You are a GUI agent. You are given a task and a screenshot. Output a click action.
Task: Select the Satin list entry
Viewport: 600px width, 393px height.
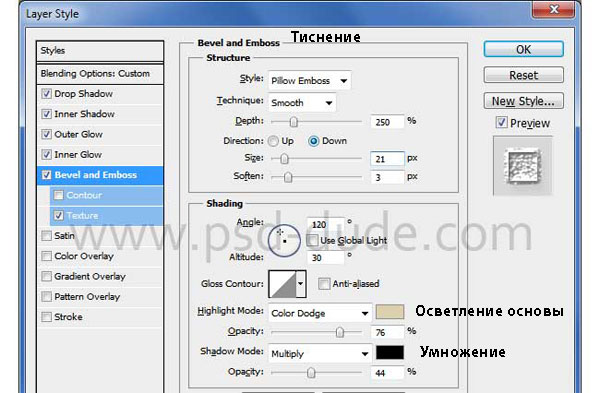pos(64,235)
